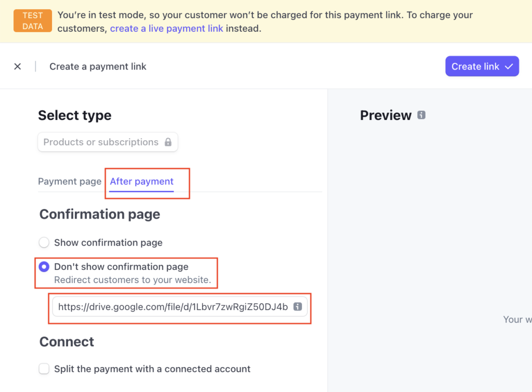Viewport: 532px width, 392px height.
Task: Click the orange TEST DATA badge
Action: point(33,21)
